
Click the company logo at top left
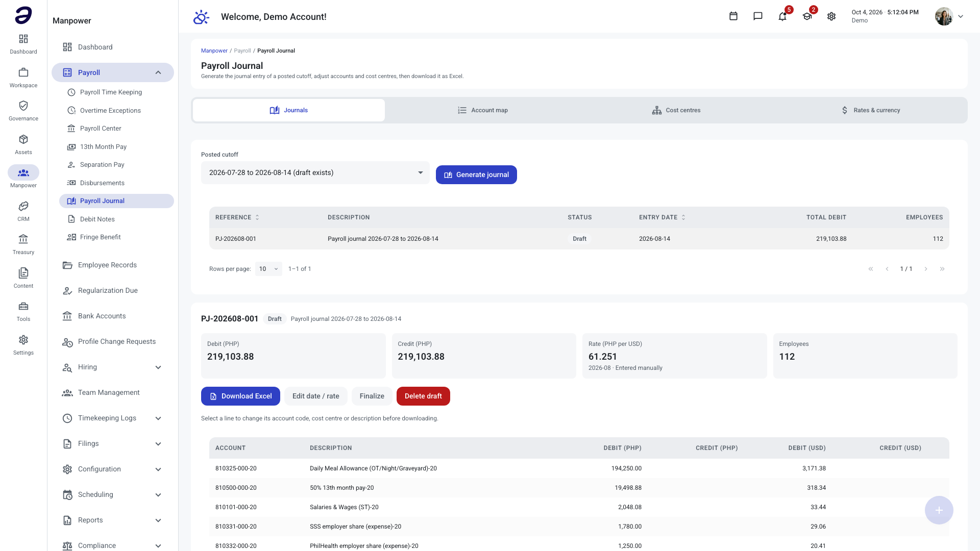click(x=23, y=15)
